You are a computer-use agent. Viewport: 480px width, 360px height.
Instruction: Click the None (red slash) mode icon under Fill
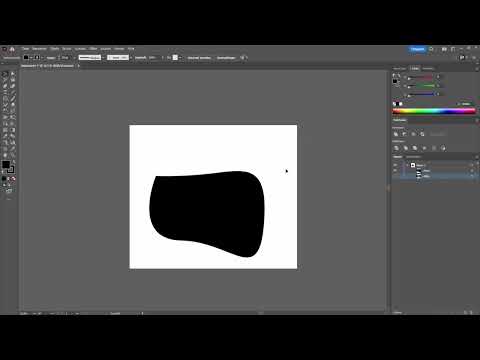click(x=13, y=179)
